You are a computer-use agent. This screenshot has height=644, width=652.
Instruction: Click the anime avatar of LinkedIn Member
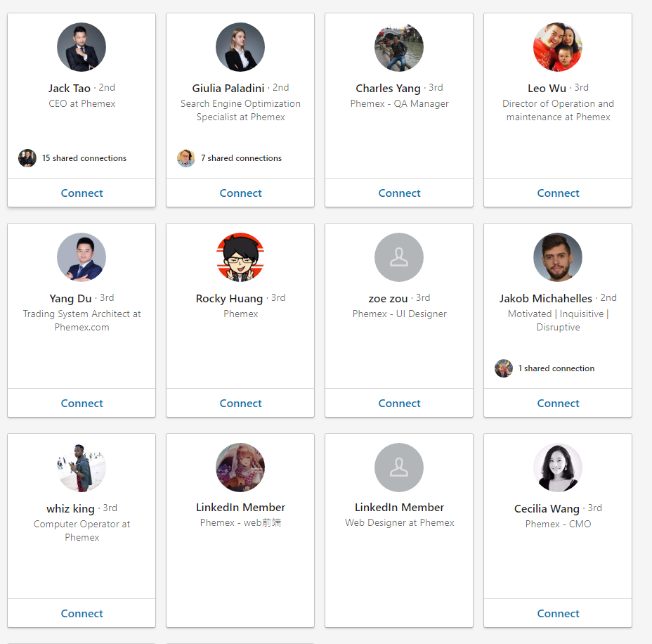click(240, 468)
